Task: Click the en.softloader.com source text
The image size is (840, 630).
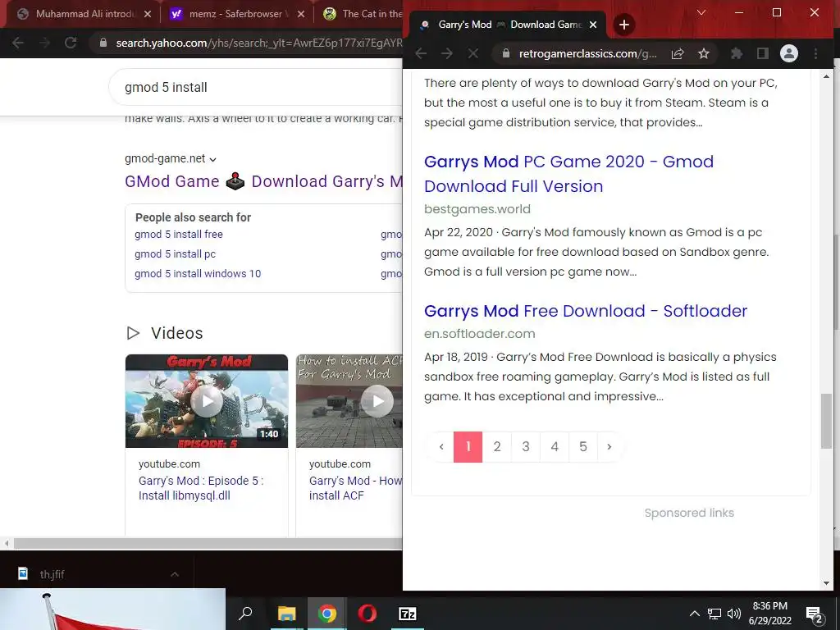Action: point(479,334)
